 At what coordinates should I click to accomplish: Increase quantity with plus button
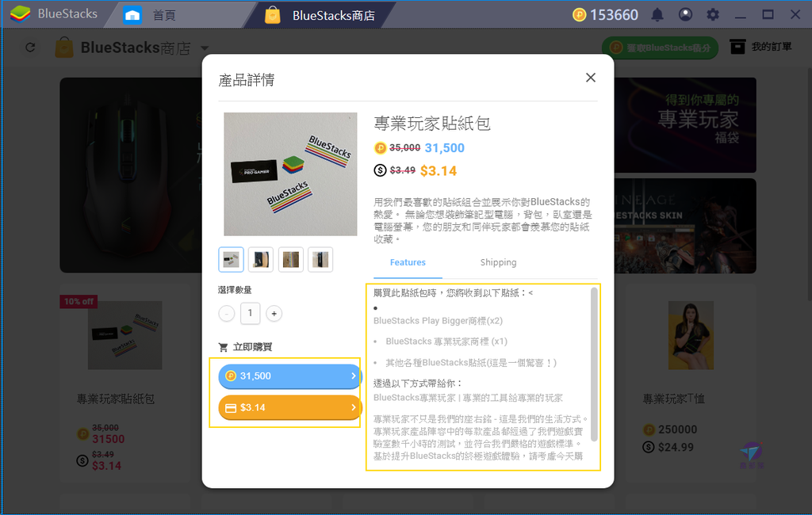pyautogui.click(x=274, y=313)
